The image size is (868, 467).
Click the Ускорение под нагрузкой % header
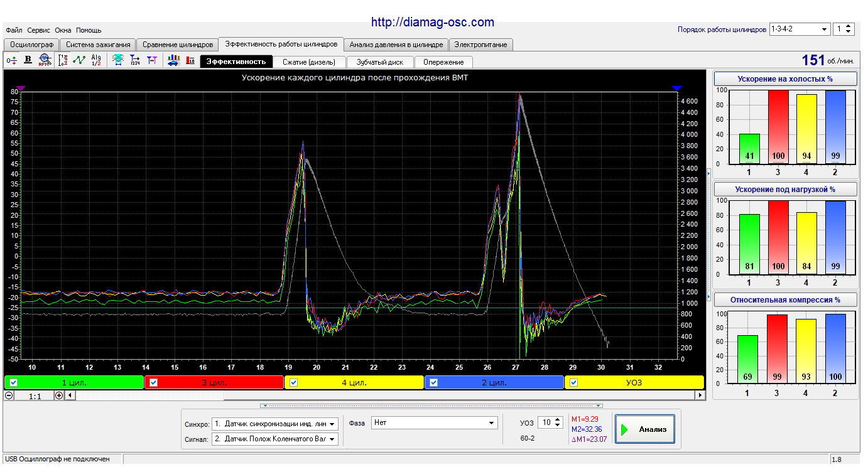pyautogui.click(x=786, y=189)
